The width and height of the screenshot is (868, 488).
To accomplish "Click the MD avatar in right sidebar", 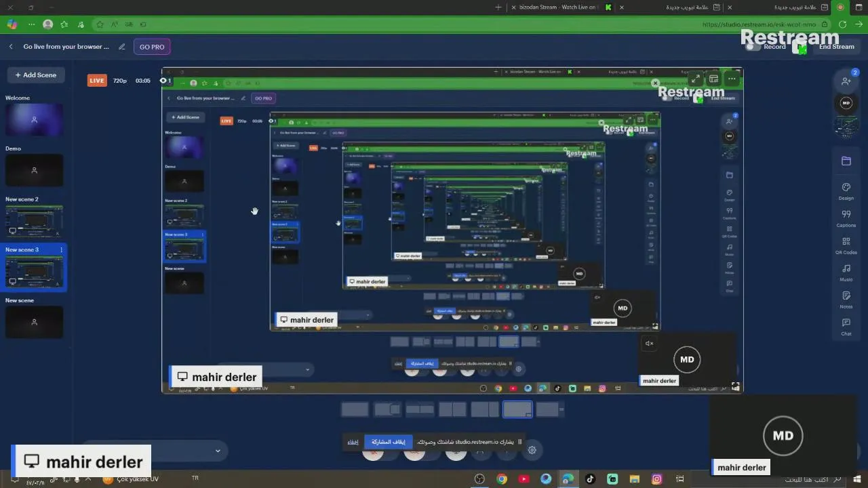I will click(x=846, y=103).
